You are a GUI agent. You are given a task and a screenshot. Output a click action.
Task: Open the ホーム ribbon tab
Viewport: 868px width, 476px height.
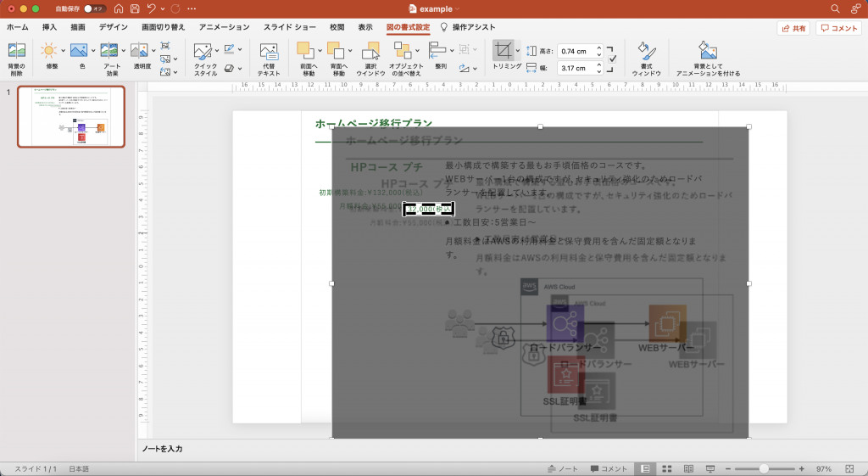[x=18, y=27]
